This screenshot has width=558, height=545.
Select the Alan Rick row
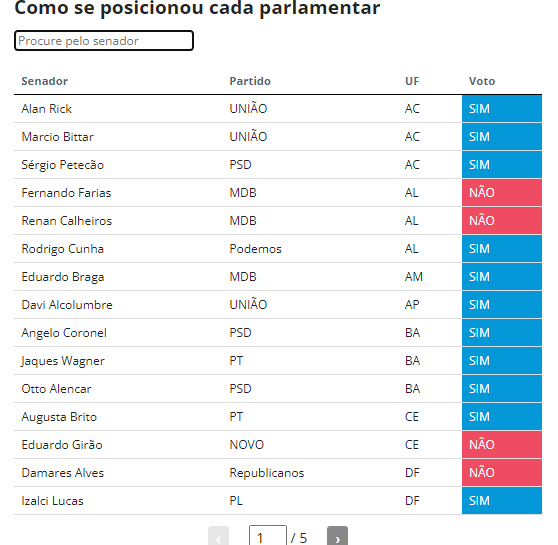coord(278,109)
